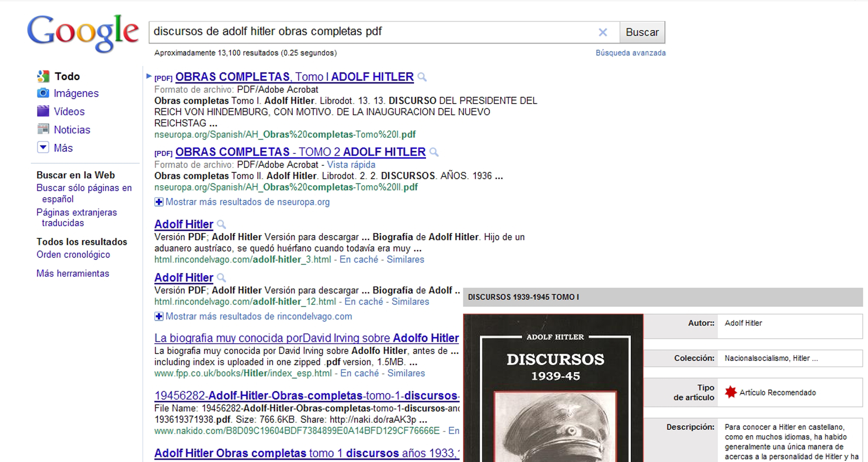Open Más herramientas options
The height and width of the screenshot is (462, 868).
tap(73, 273)
